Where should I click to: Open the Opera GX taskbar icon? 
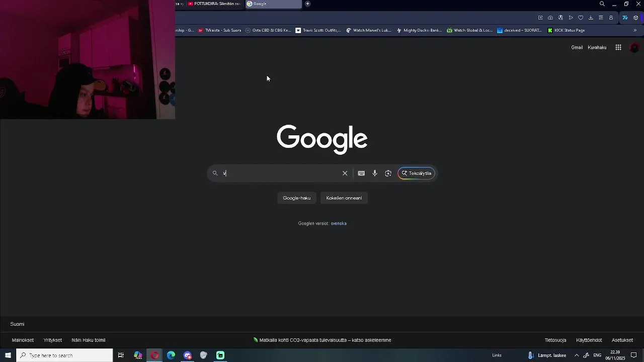pos(154,355)
